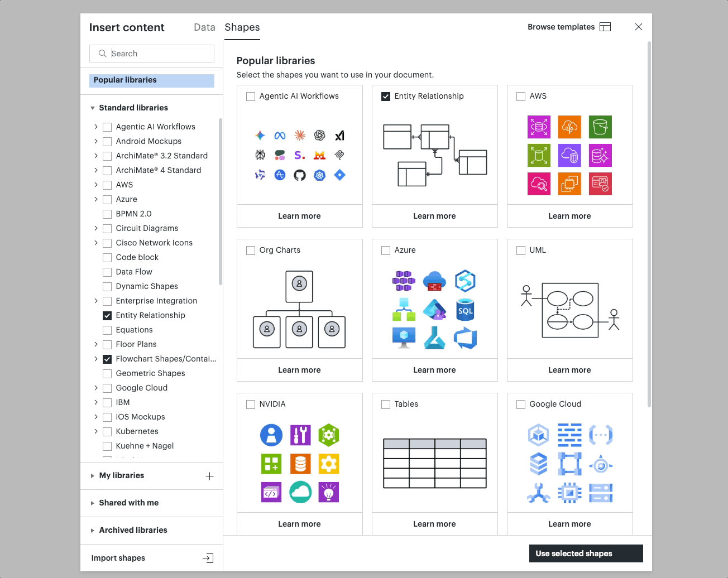This screenshot has height=578, width=728.
Task: Expand the Azure tree item chevron
Action: click(x=96, y=199)
